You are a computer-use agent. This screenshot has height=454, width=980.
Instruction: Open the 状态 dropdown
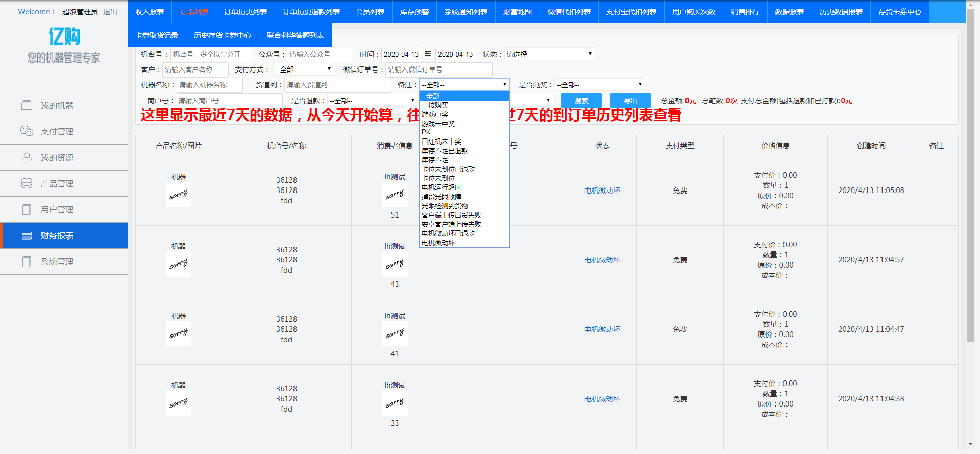(x=549, y=54)
